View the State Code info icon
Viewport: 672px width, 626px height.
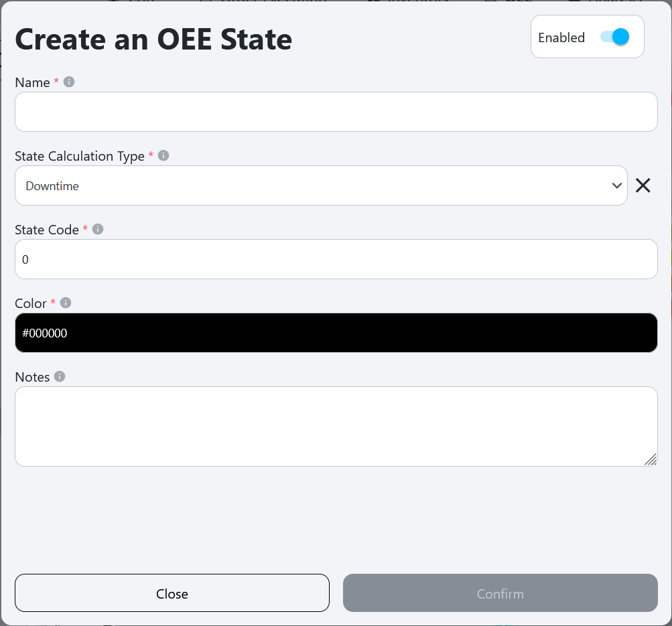tap(97, 229)
